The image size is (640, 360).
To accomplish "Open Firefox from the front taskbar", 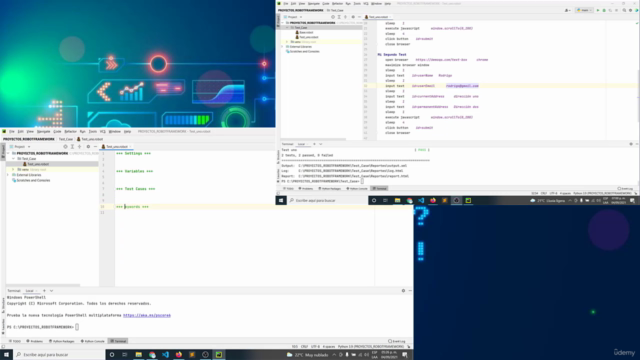I will pyautogui.click(x=179, y=355).
